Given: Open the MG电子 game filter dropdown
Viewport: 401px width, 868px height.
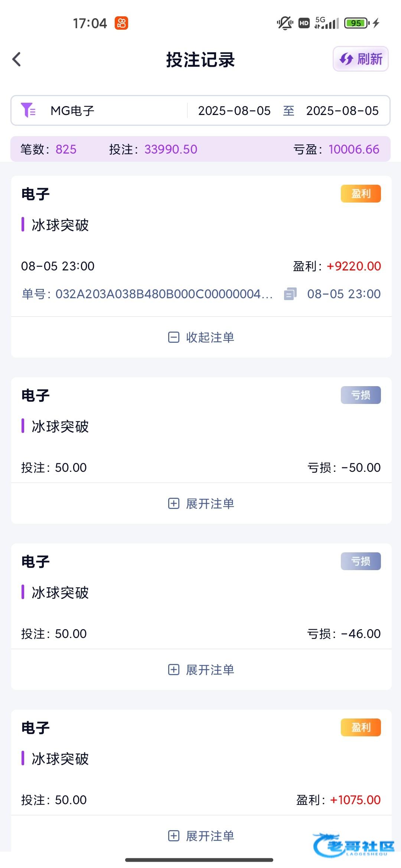Looking at the screenshot, I should 72,111.
